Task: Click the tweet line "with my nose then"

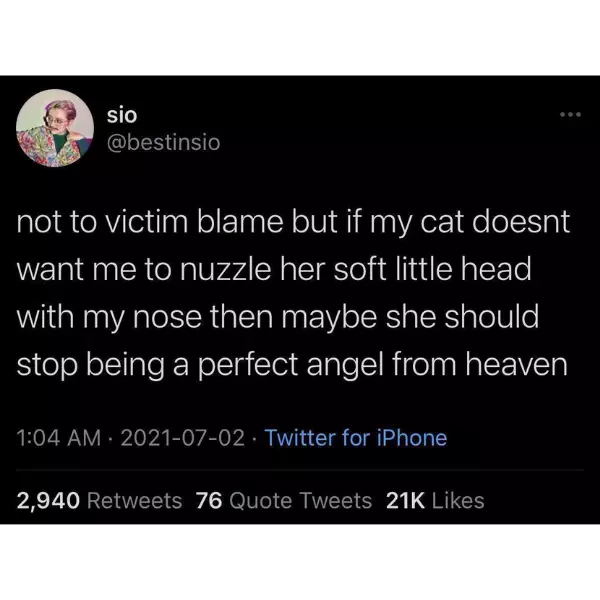Action: point(278,318)
